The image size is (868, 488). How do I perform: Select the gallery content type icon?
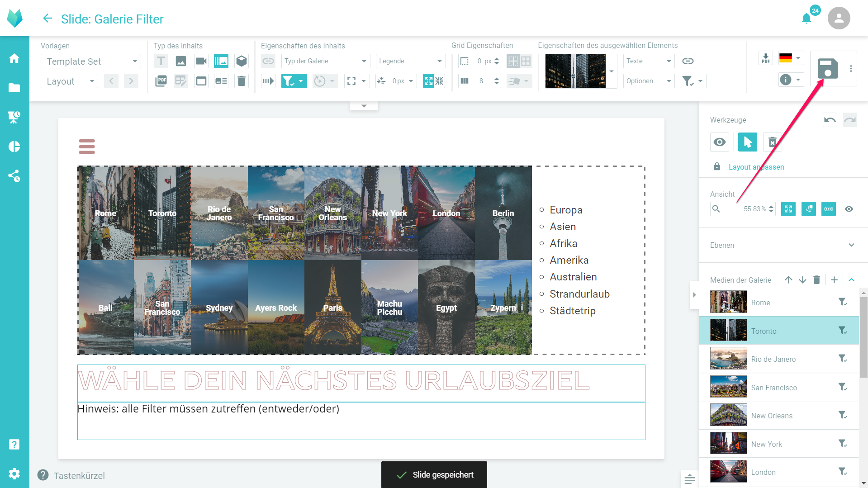point(221,61)
